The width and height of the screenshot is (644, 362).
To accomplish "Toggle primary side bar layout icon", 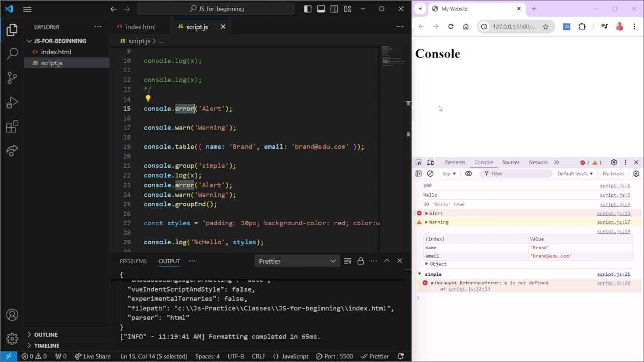I will 308,9.
